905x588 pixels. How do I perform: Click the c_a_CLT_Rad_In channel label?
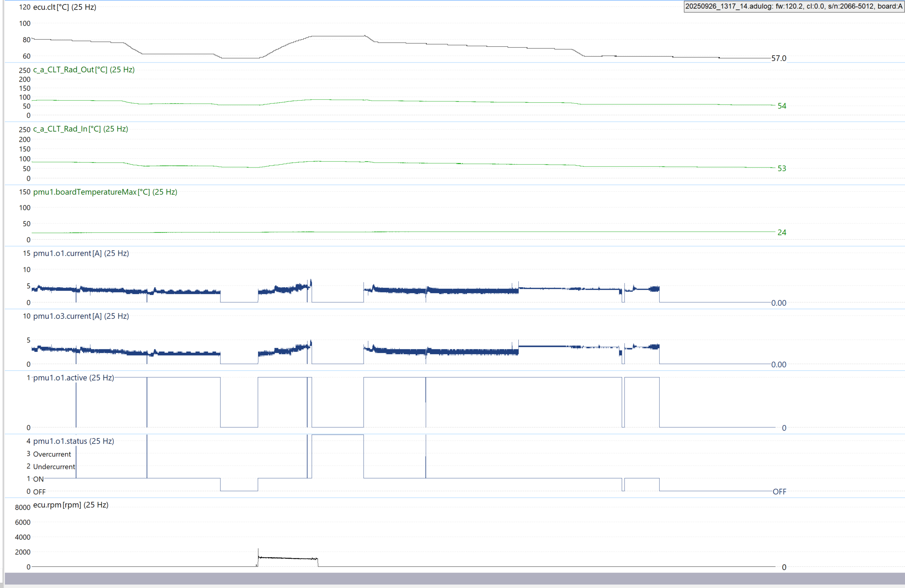[80, 129]
